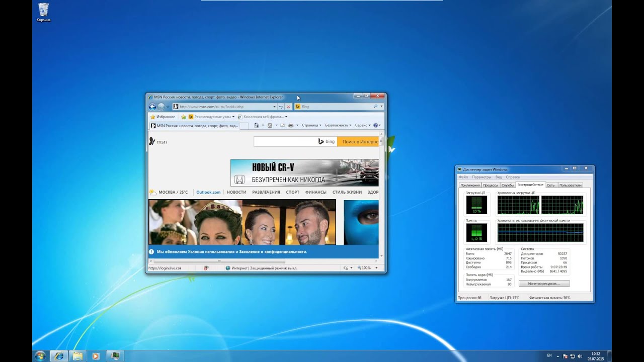
Task: Open the Страница menu dropdown
Action: [311, 125]
